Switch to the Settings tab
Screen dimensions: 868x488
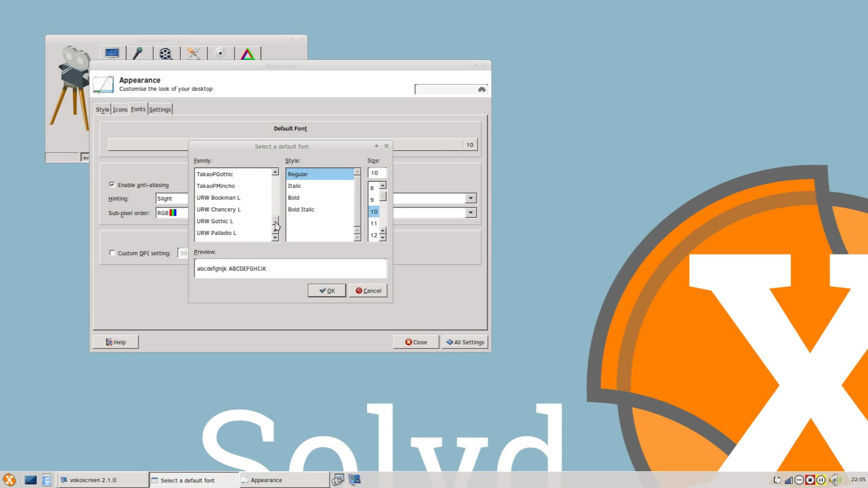pos(160,110)
